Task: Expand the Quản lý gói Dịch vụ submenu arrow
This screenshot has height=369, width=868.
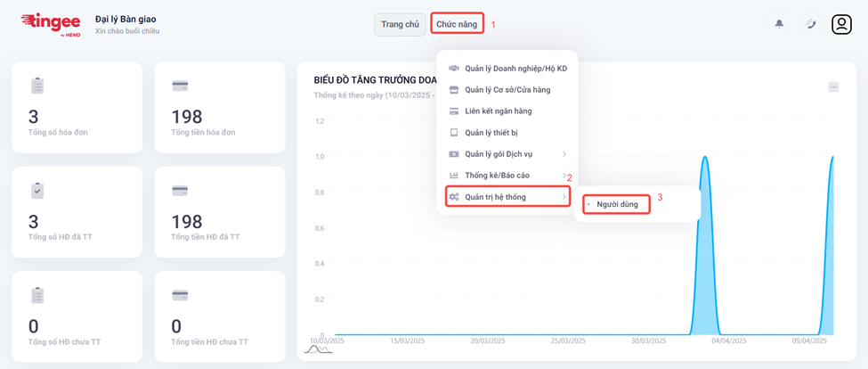Action: pos(564,154)
